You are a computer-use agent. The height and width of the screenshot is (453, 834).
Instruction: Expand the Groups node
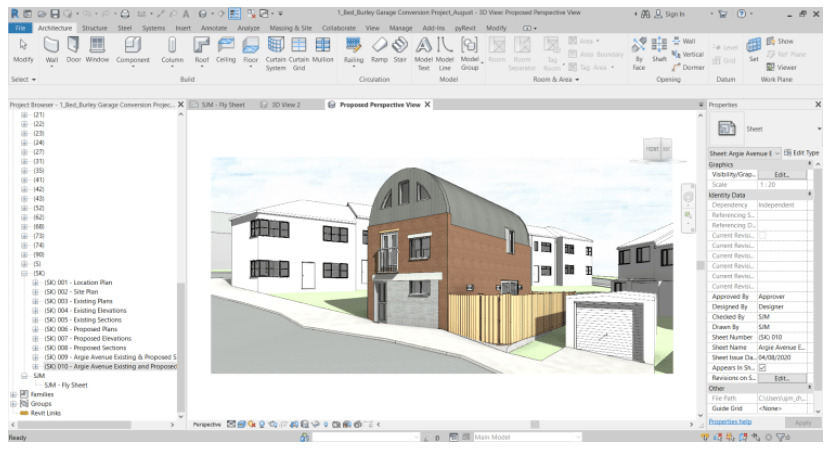(13, 404)
